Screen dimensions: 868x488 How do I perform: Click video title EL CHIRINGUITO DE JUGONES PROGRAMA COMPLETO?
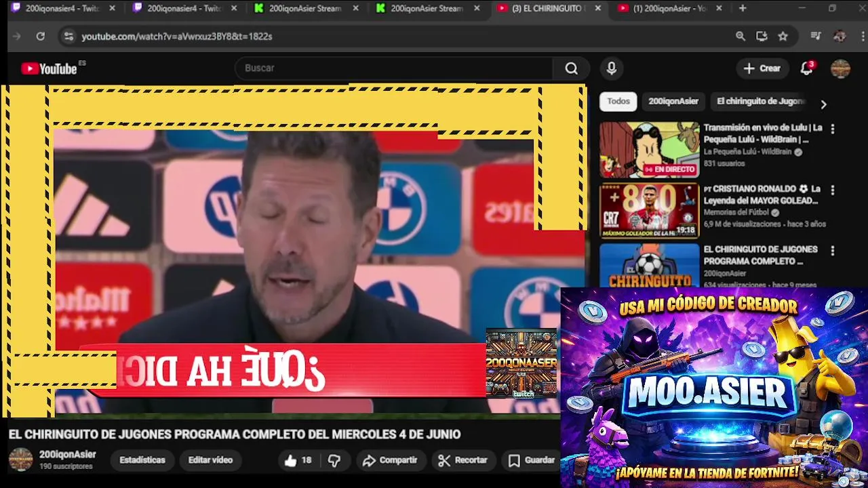click(x=235, y=434)
